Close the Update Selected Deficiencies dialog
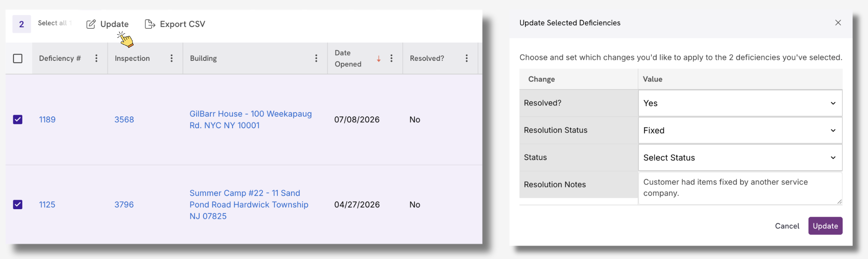 click(838, 23)
